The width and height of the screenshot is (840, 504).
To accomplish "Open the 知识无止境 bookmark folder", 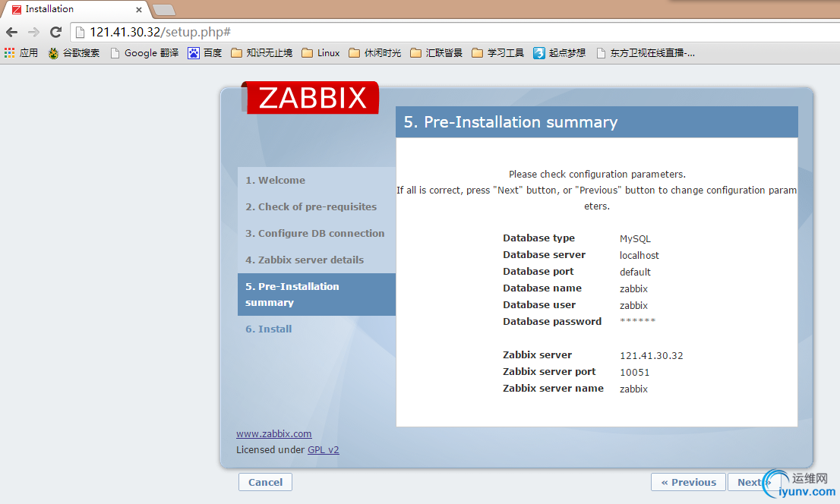I will tap(262, 53).
